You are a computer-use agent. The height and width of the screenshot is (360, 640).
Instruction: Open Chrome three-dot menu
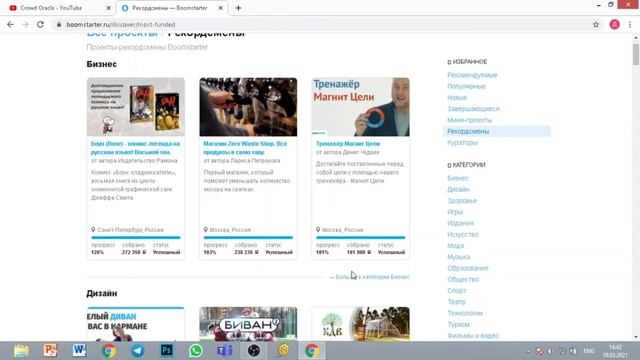click(x=630, y=24)
